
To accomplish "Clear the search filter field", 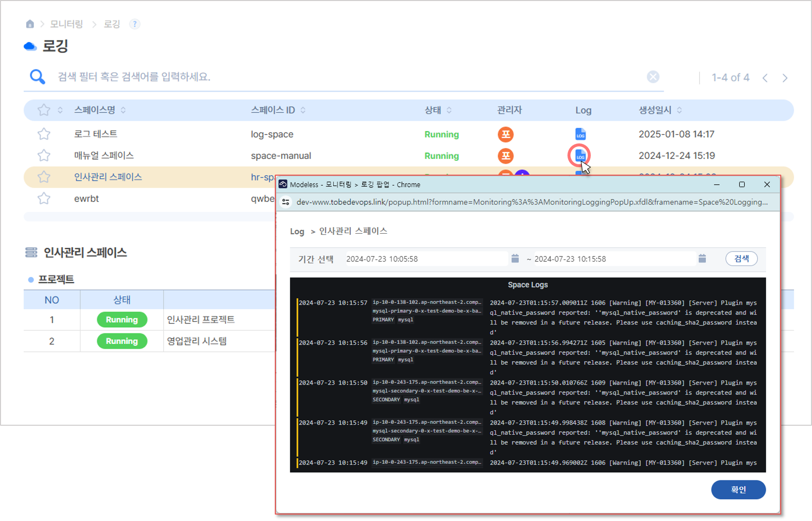I will coord(653,76).
